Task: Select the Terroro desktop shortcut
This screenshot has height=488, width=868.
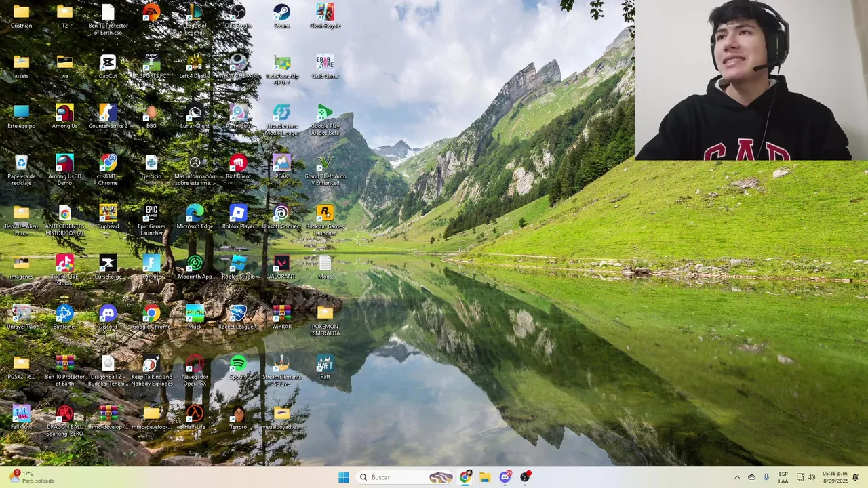Action: [238, 418]
